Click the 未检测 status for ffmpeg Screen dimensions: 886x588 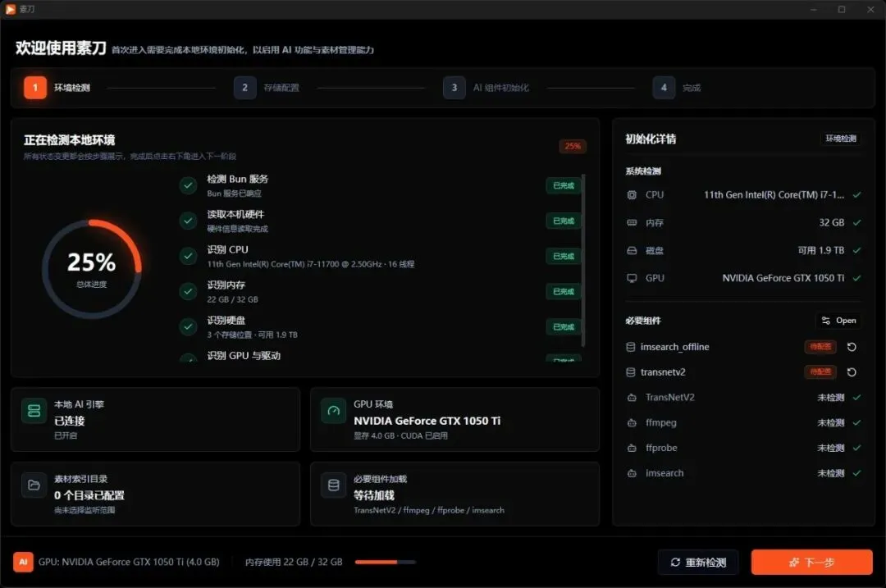click(x=830, y=422)
